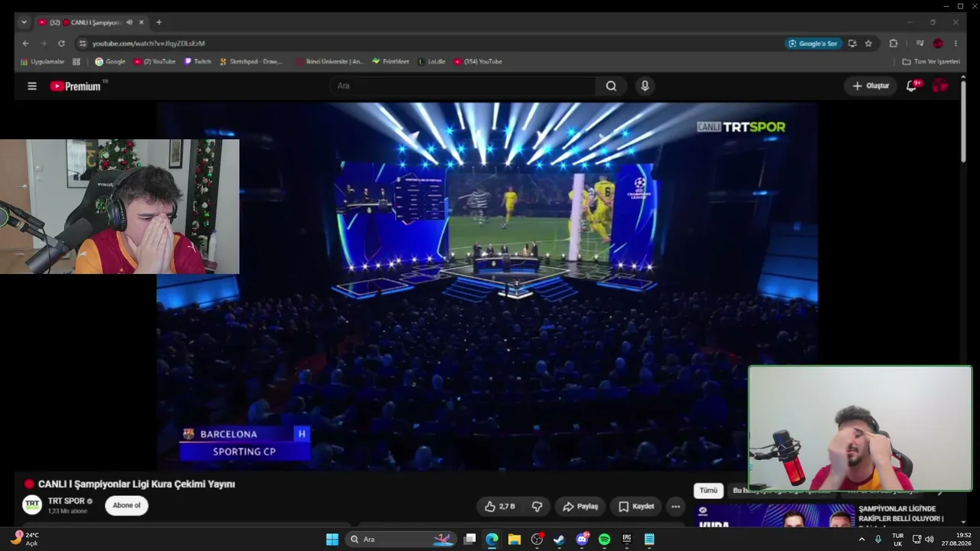
Task: Save video with Kaydet button
Action: pos(636,507)
